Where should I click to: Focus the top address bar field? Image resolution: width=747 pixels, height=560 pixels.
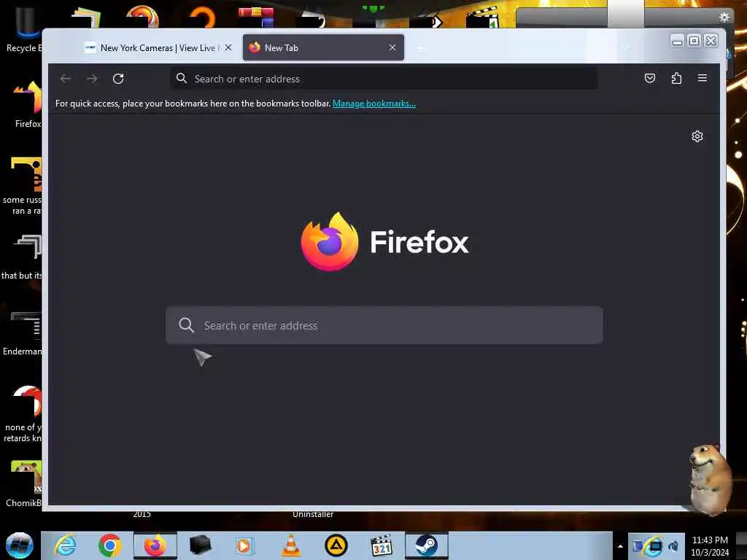click(x=384, y=79)
